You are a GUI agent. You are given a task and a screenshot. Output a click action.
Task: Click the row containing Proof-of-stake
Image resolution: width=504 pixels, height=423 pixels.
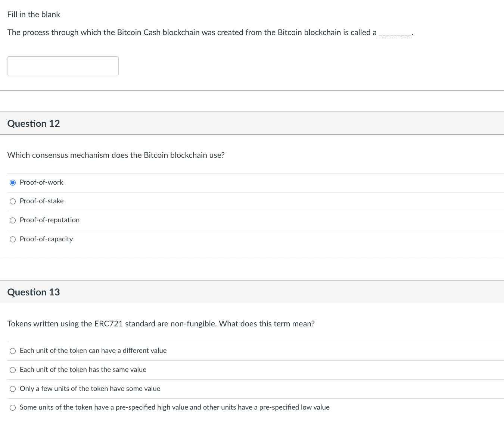(149, 201)
